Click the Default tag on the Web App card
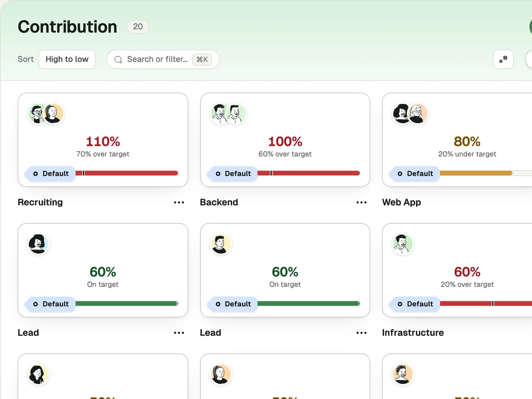This screenshot has width=532, height=399. click(414, 173)
